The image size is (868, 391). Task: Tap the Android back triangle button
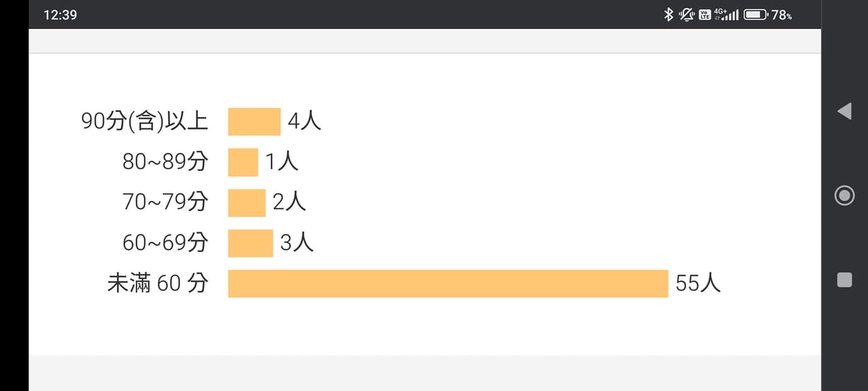tap(844, 111)
